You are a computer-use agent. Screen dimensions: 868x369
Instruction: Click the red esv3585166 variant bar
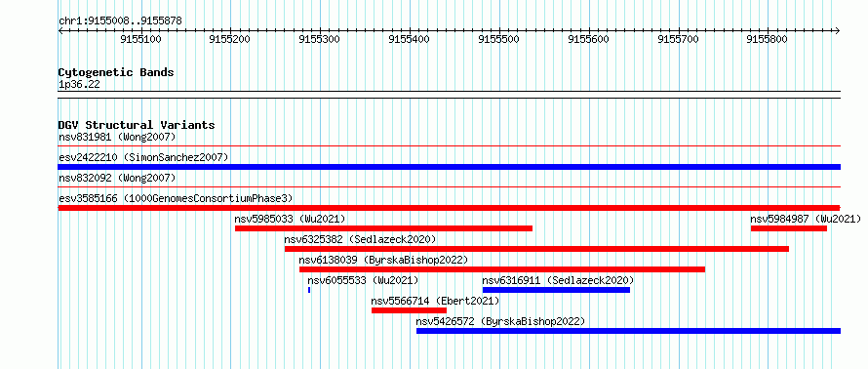pyautogui.click(x=449, y=208)
